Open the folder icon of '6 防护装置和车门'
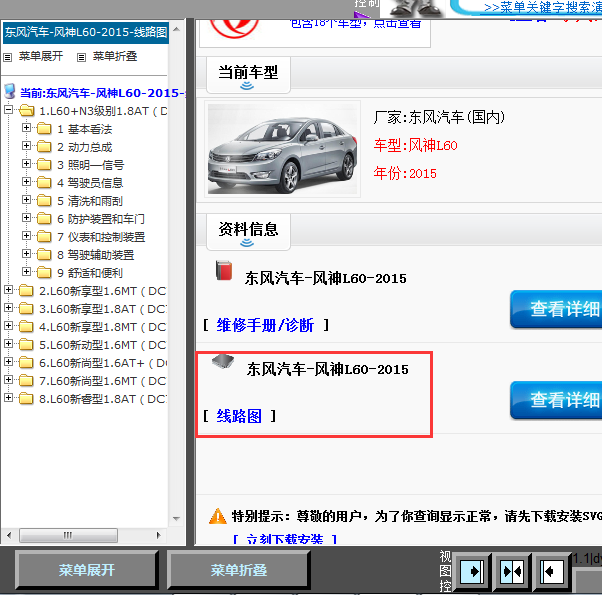The image size is (602, 595). tap(44, 219)
